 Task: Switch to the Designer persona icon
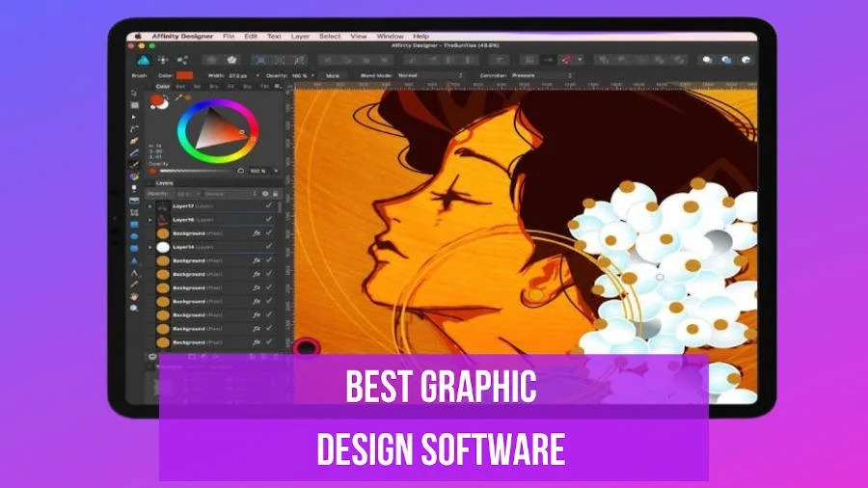click(144, 60)
